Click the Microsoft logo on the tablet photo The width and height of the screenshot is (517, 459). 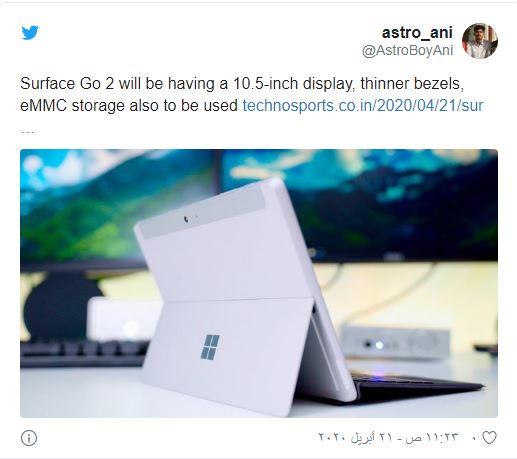pos(210,347)
